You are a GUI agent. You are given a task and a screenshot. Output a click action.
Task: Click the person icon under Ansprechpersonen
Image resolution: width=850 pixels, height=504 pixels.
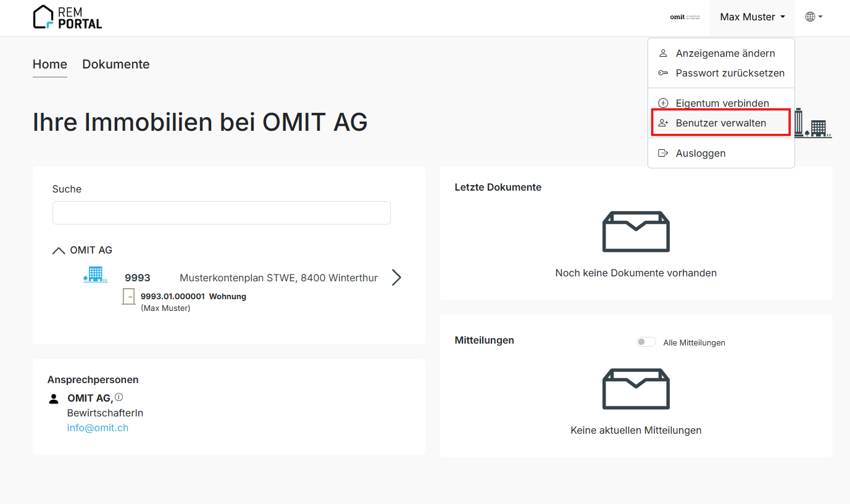[x=54, y=399]
